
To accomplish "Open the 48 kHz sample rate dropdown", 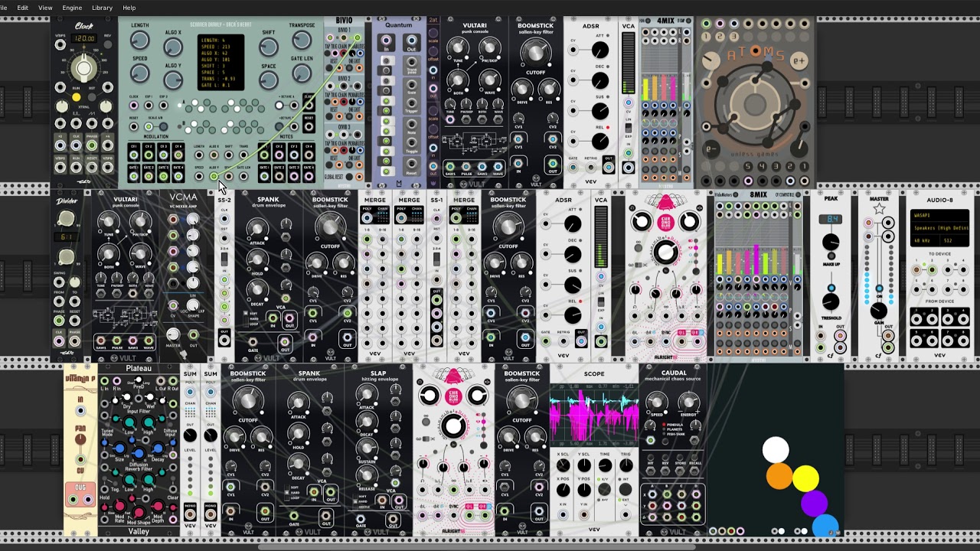I will [x=925, y=240].
